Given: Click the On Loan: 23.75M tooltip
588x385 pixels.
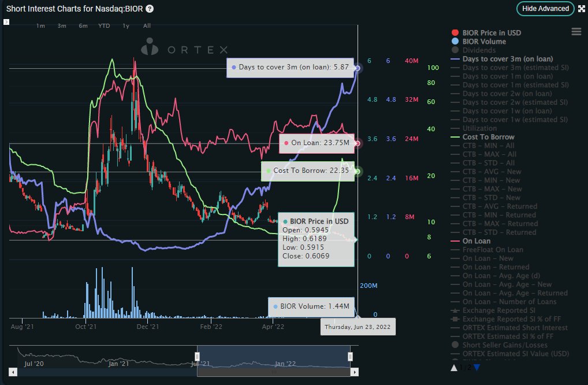Looking at the screenshot, I should coord(317,143).
